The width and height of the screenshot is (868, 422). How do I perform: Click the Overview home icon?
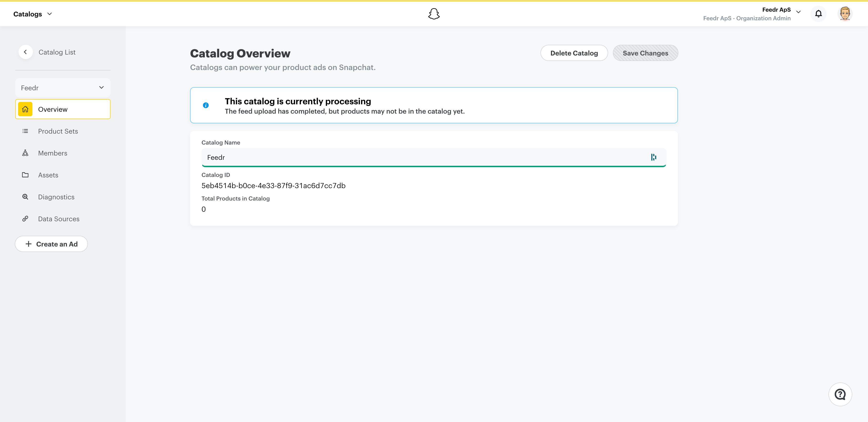point(25,109)
